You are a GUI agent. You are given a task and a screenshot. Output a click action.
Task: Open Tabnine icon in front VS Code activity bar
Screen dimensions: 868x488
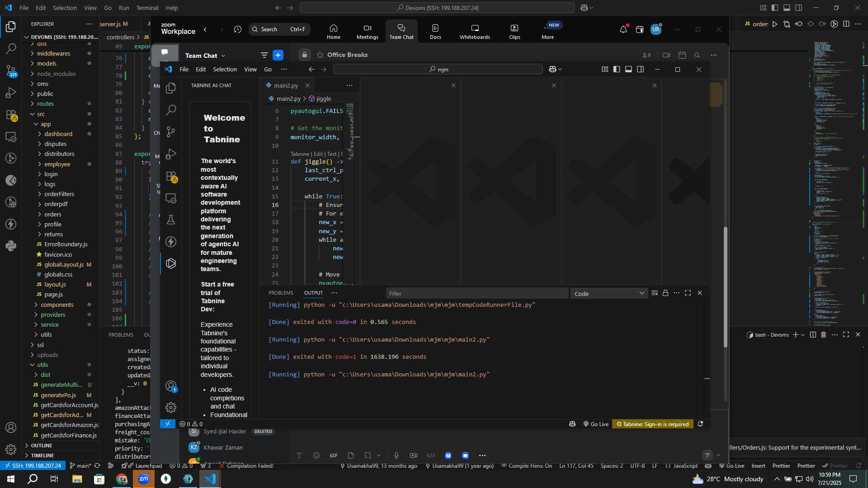(x=171, y=263)
